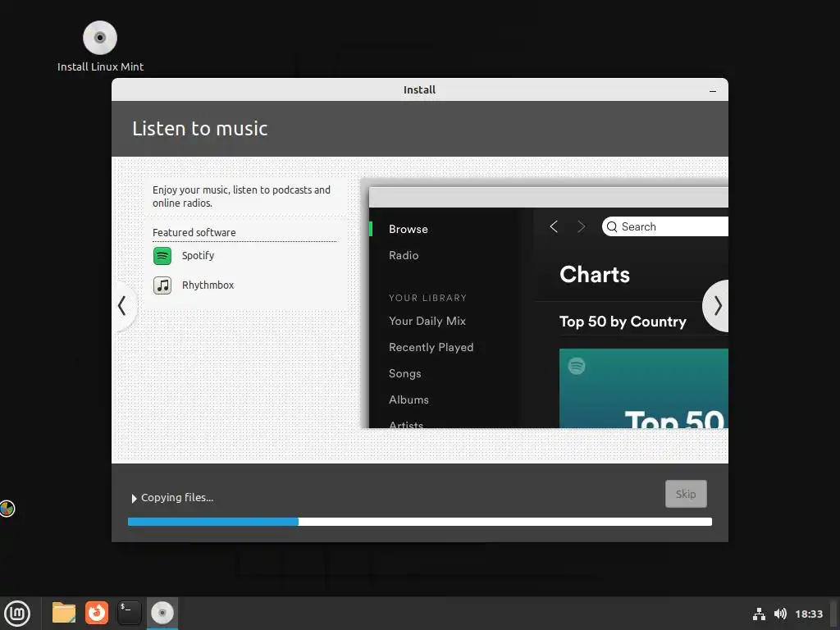
Task: Click the colorful round icon at left screen edge
Action: (x=7, y=509)
